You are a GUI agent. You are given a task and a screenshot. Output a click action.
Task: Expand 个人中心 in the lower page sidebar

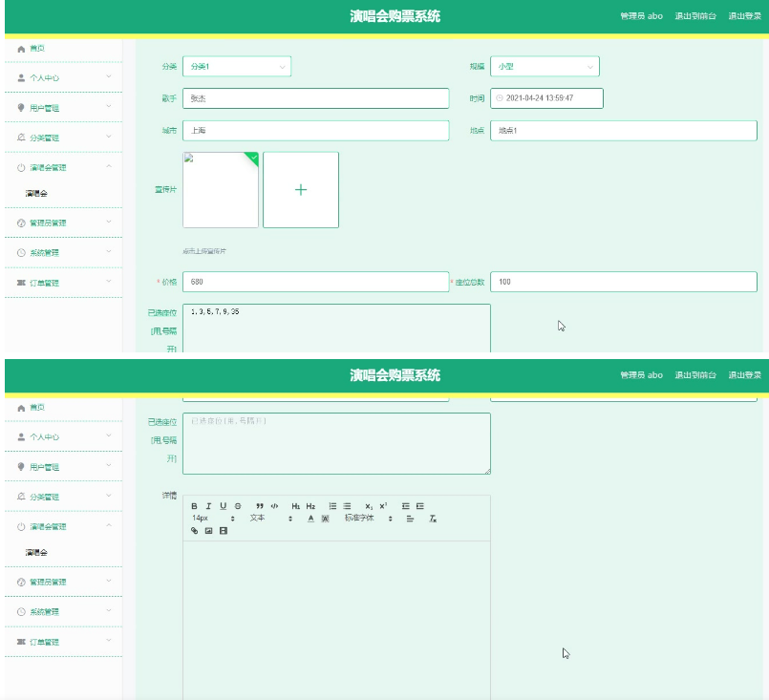click(x=63, y=436)
